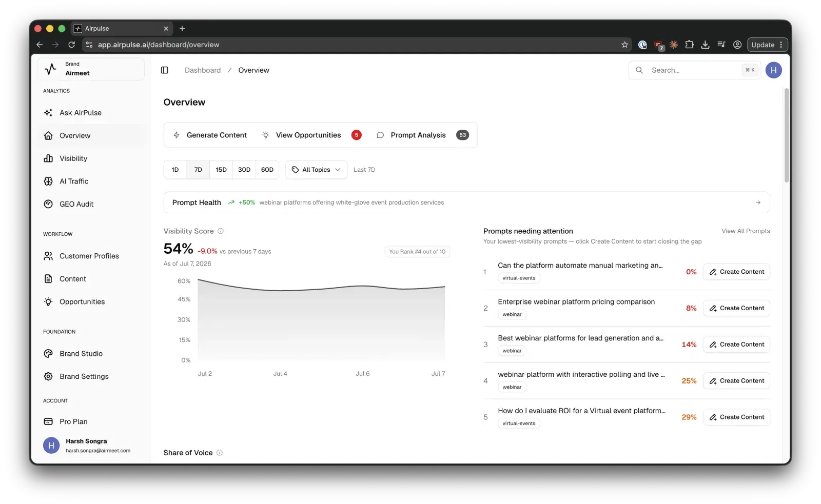The width and height of the screenshot is (821, 504).
Task: Click the user avatar H in header
Action: (x=773, y=70)
